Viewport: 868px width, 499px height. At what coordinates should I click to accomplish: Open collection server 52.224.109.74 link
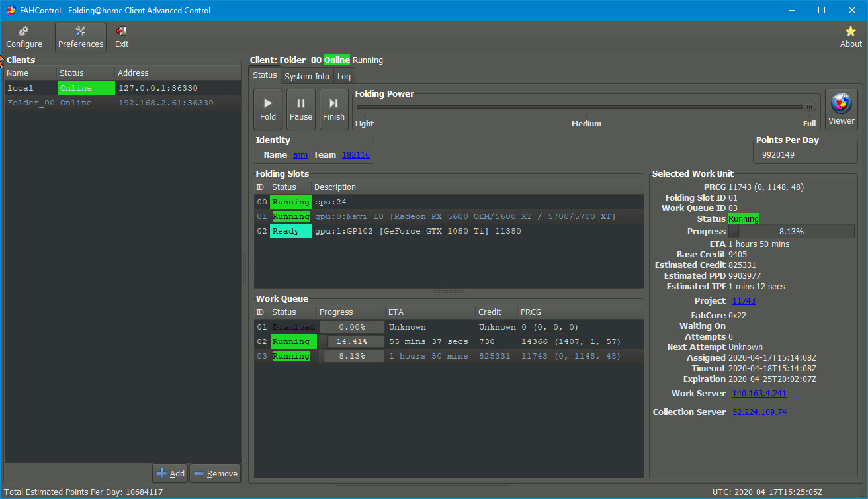tap(759, 412)
